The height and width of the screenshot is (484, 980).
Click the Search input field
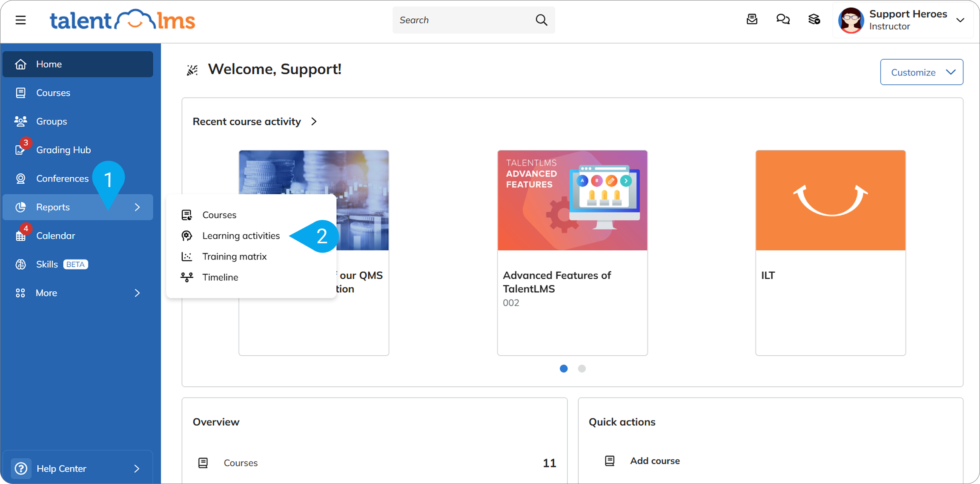pyautogui.click(x=473, y=20)
